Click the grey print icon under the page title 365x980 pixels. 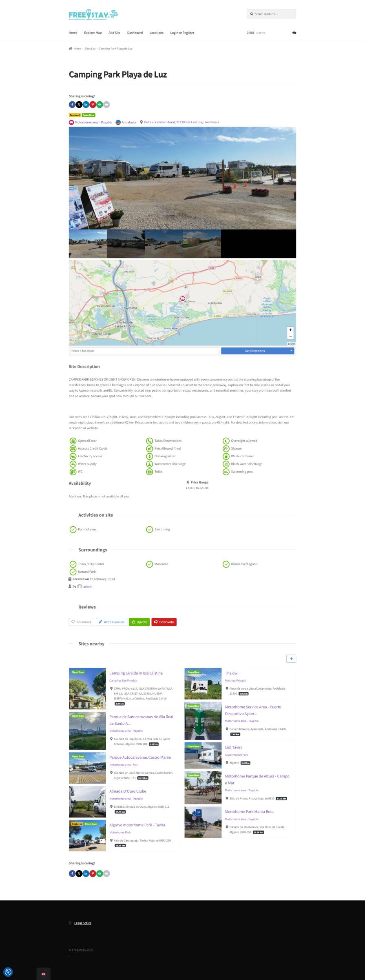(106, 105)
